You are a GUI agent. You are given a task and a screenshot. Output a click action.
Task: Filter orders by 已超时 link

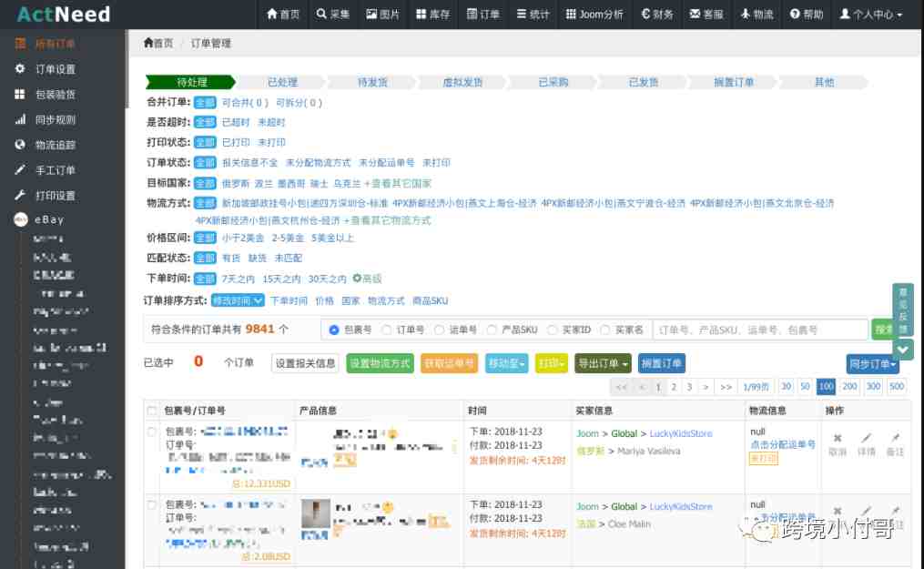click(236, 123)
